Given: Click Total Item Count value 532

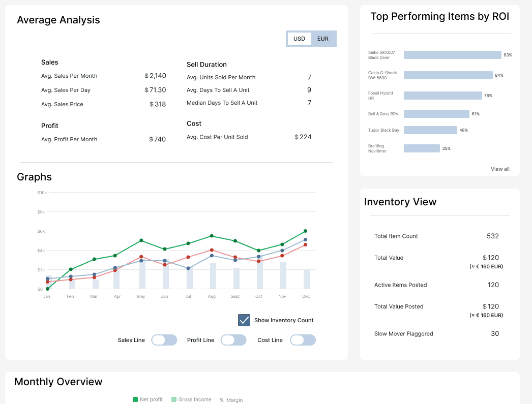Looking at the screenshot, I should (x=493, y=236).
